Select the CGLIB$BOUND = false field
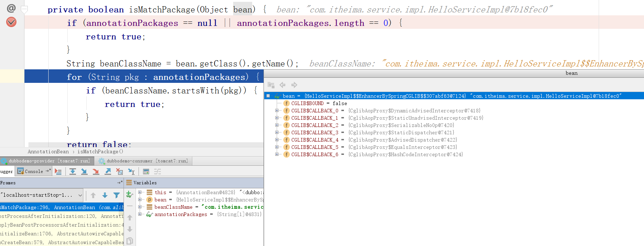 click(x=319, y=103)
